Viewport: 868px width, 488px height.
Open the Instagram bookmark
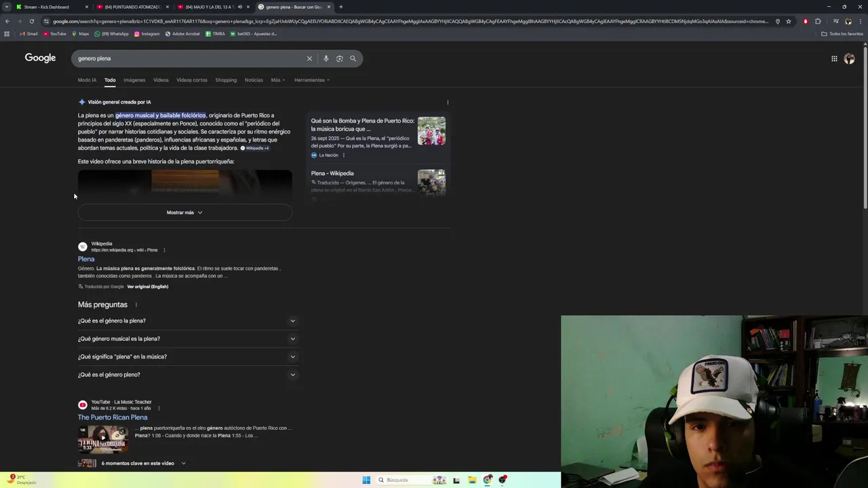pyautogui.click(x=146, y=34)
